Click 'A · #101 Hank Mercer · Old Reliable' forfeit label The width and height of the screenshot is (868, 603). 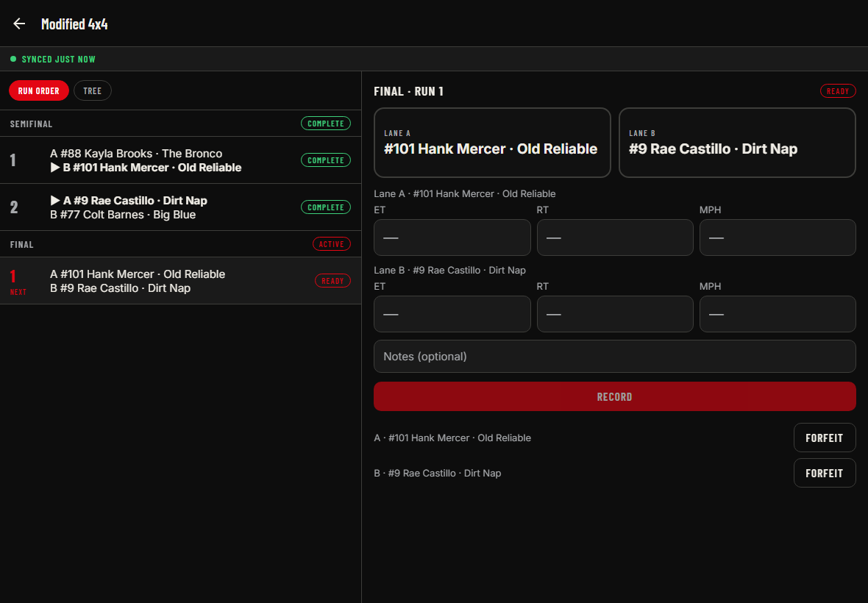pos(452,438)
